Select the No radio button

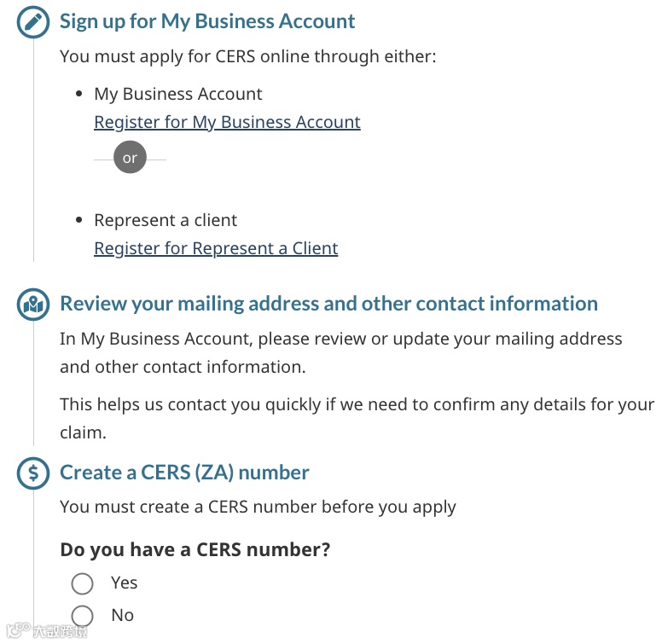coord(82,616)
